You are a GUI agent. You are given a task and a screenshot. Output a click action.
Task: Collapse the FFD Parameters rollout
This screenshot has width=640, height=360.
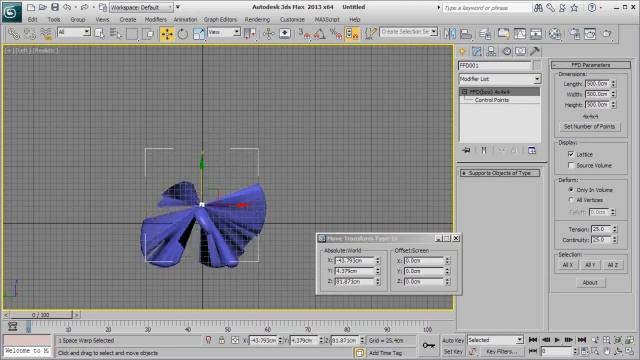(x=591, y=65)
